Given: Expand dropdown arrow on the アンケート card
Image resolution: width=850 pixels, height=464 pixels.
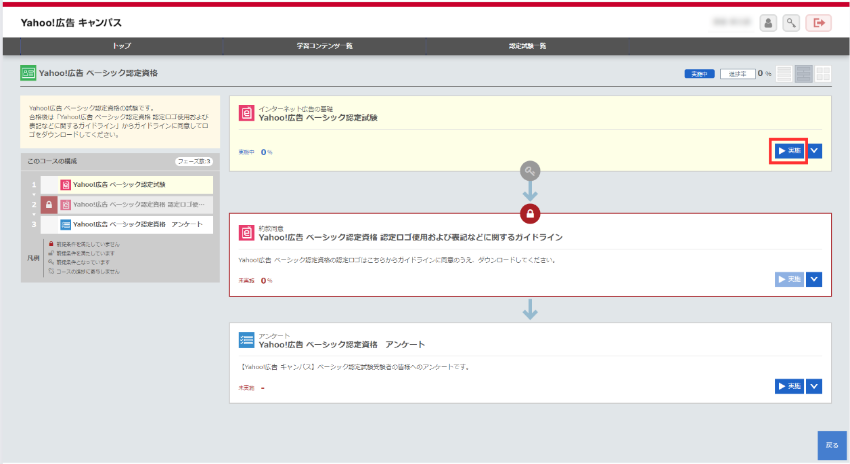Looking at the screenshot, I should 814,386.
